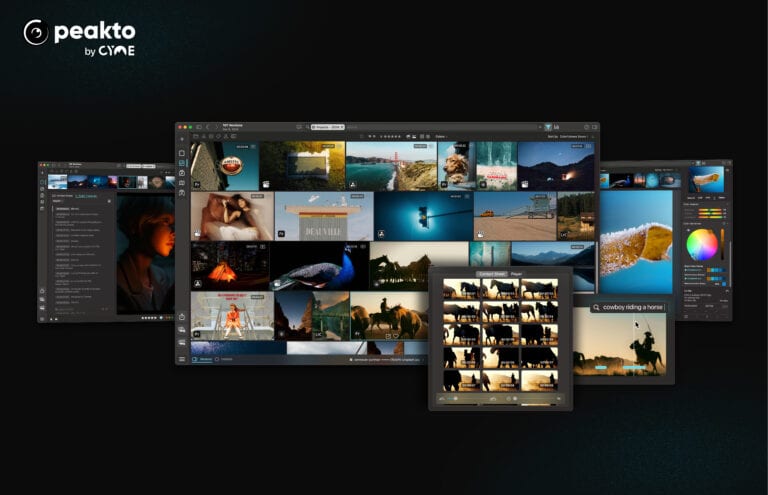Open hamburger menu icon at sidebar bottom

182,359
